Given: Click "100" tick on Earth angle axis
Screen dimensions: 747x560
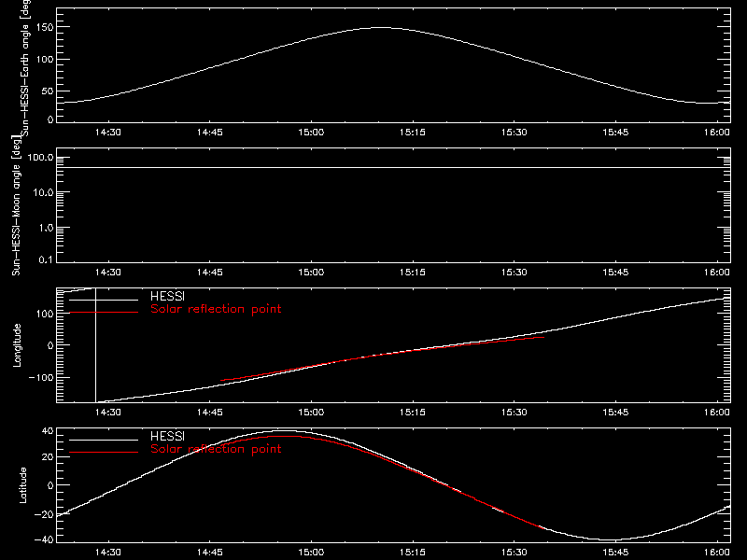Looking at the screenshot, I should point(45,60).
